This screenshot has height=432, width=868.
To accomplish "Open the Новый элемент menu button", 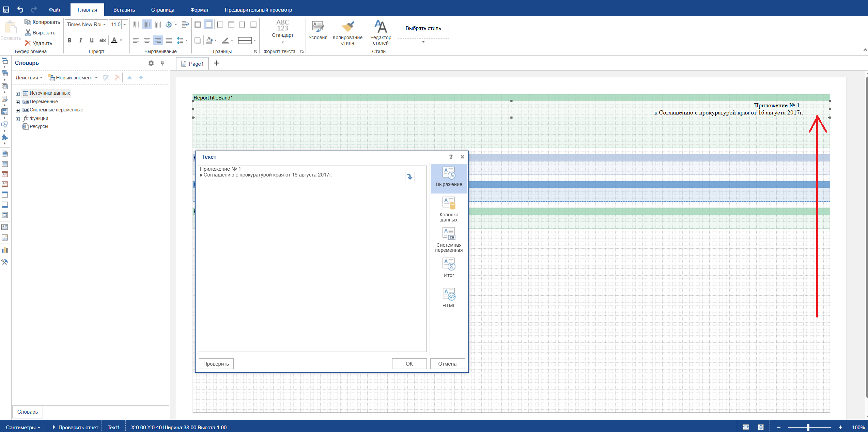I will [x=73, y=78].
